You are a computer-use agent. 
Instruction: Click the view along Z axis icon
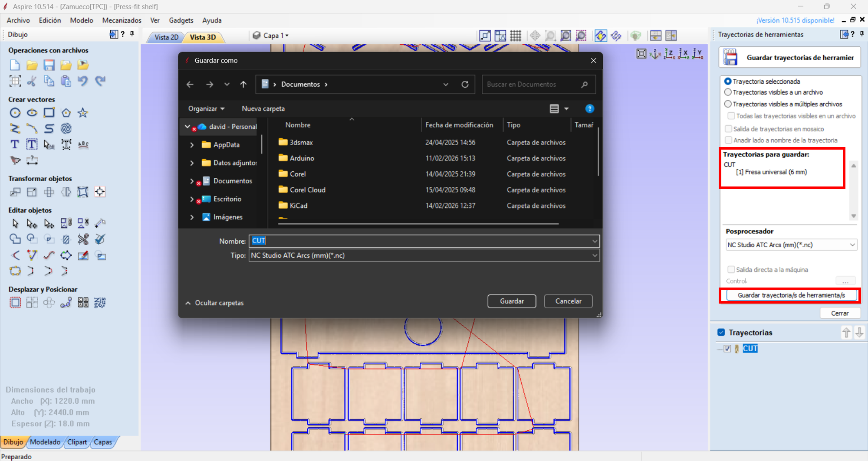669,54
